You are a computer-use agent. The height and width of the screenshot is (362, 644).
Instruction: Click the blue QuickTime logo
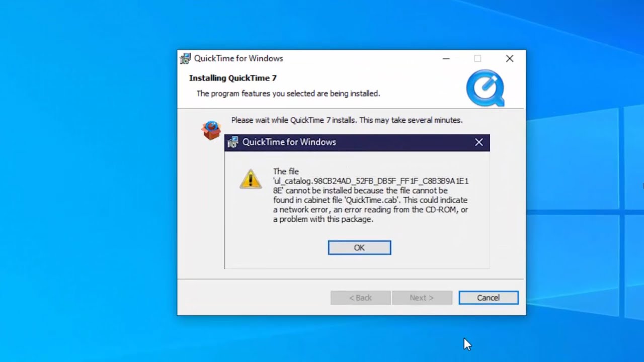click(x=486, y=88)
